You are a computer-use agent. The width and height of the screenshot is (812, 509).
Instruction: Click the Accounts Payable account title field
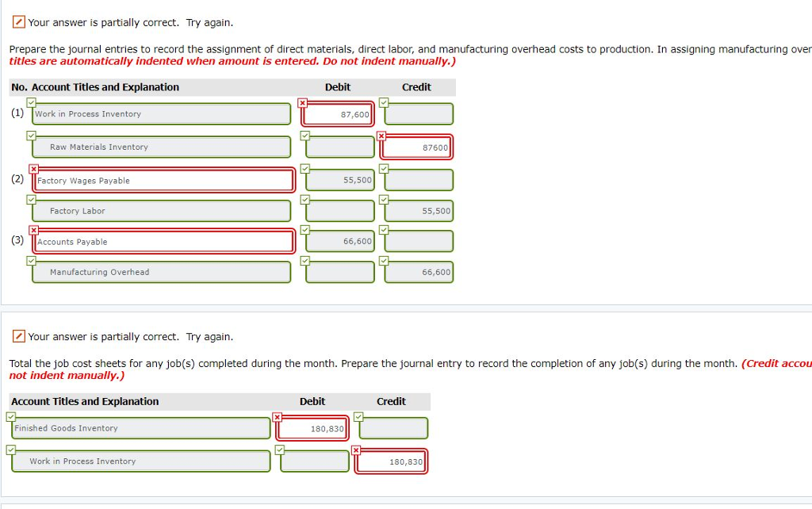pos(163,241)
